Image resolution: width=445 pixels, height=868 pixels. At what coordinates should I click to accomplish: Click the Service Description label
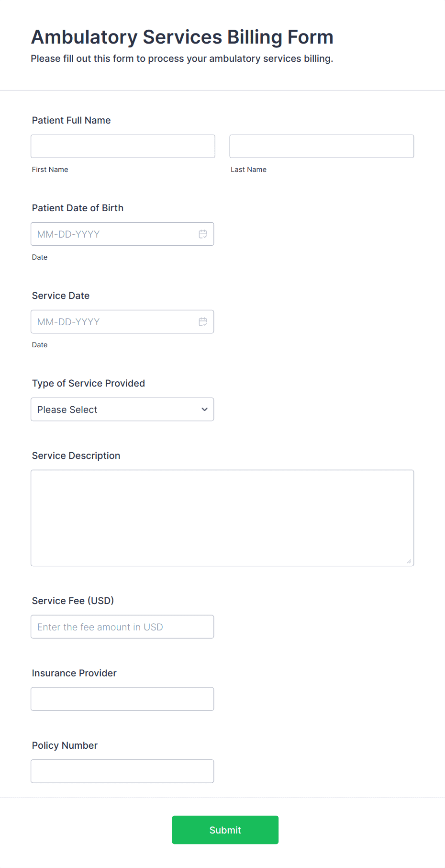(x=76, y=456)
